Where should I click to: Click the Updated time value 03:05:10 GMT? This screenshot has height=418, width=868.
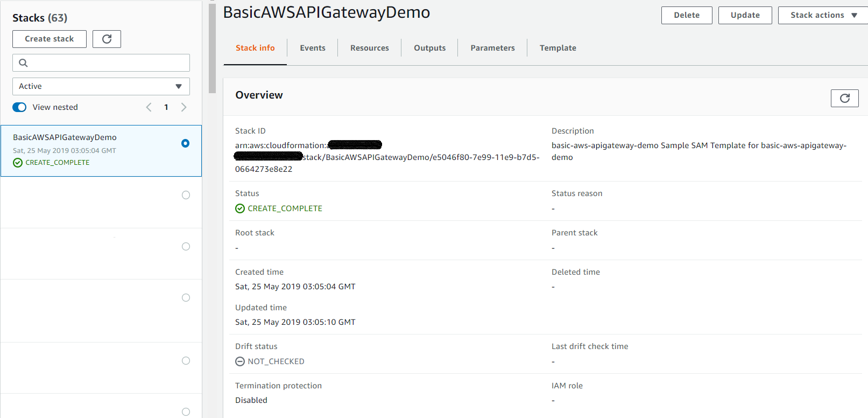[x=295, y=322]
